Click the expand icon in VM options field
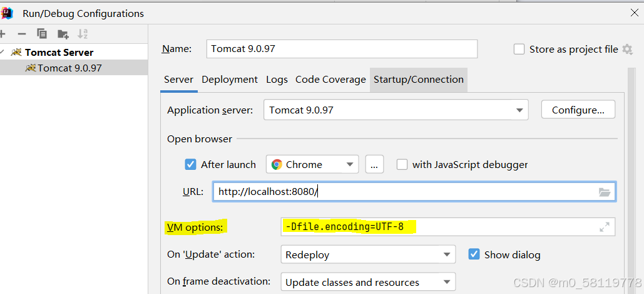The width and height of the screenshot is (644, 294). 604,228
